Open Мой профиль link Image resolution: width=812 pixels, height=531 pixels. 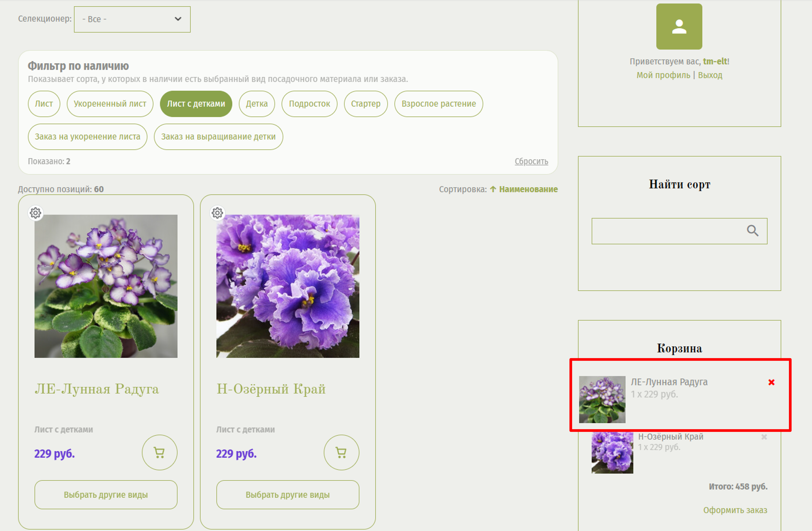click(663, 75)
